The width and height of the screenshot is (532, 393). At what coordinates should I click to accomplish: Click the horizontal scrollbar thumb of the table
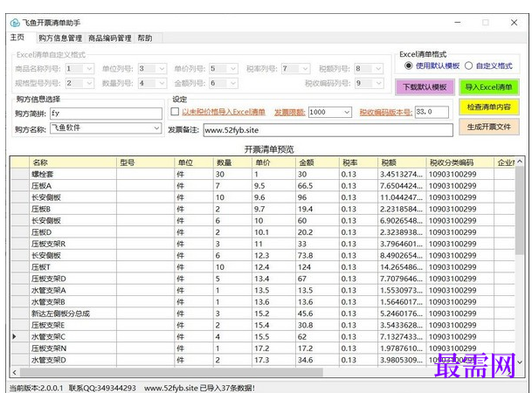pos(171,372)
